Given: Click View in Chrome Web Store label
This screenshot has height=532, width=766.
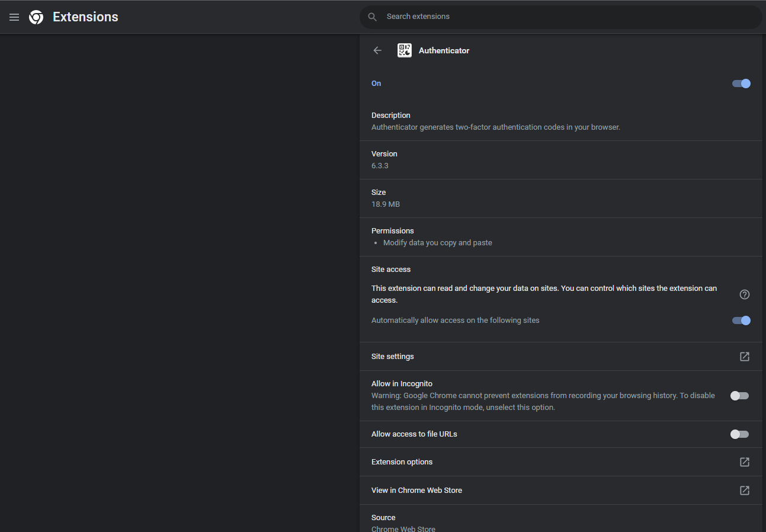Looking at the screenshot, I should pos(416,491).
